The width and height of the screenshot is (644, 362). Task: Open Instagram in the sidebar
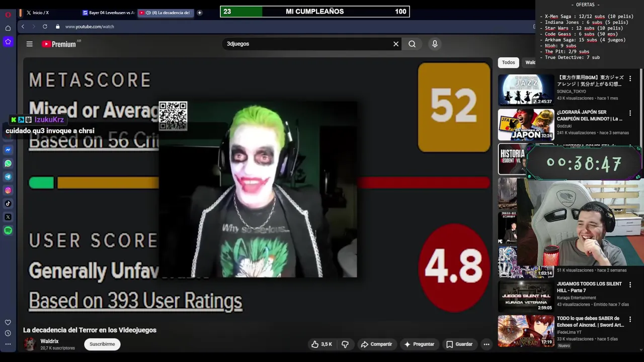8,190
